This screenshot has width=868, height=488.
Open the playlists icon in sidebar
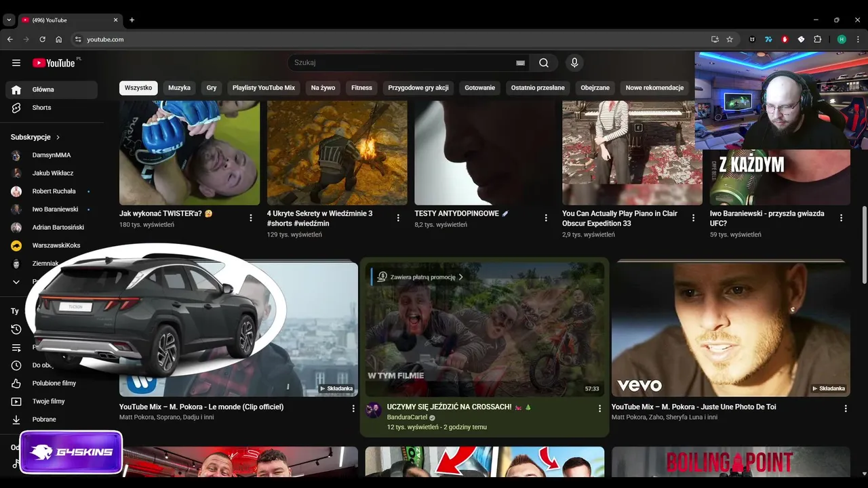coord(16,348)
